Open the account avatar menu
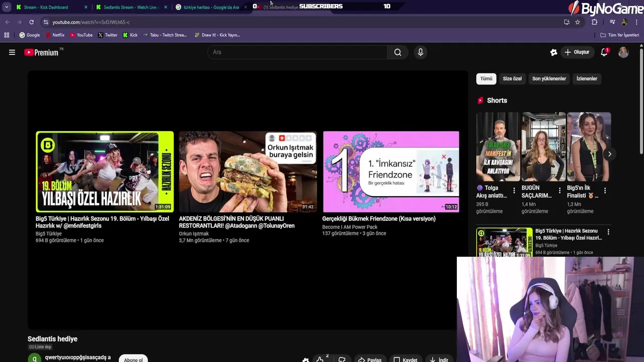Image resolution: width=644 pixels, height=362 pixels. pyautogui.click(x=623, y=52)
